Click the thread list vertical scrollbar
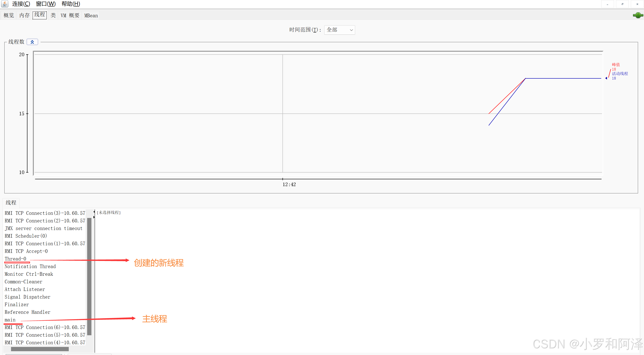644x355 pixels. coord(89,275)
